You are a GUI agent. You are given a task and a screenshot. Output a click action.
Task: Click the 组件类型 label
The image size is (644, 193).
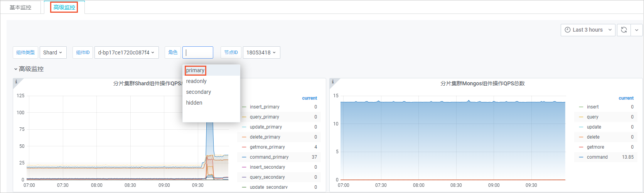(x=25, y=52)
